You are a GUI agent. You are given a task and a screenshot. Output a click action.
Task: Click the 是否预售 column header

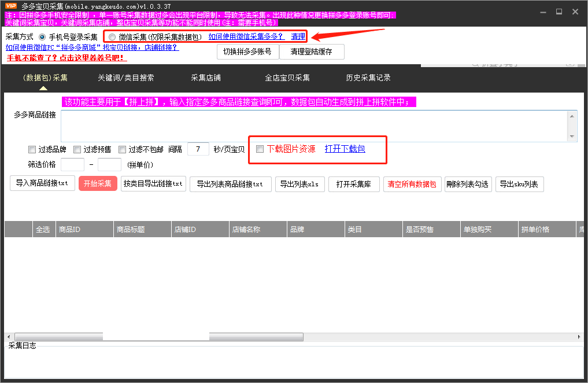click(431, 229)
